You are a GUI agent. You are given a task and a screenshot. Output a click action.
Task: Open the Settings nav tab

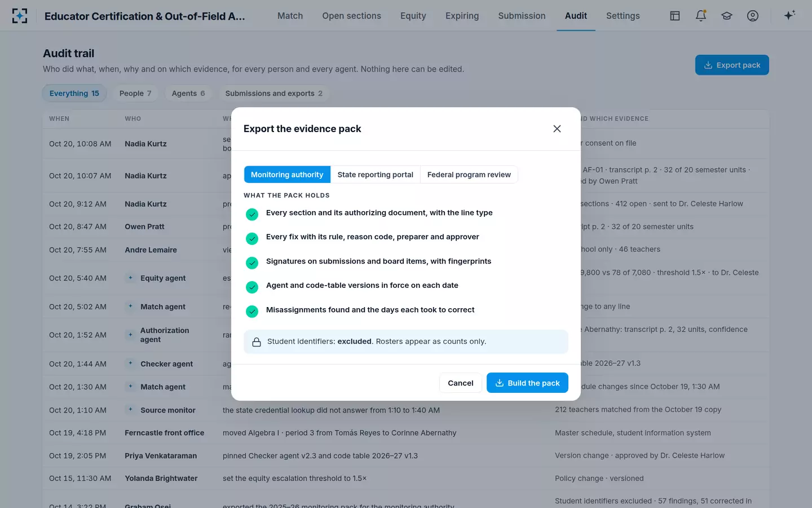click(623, 16)
